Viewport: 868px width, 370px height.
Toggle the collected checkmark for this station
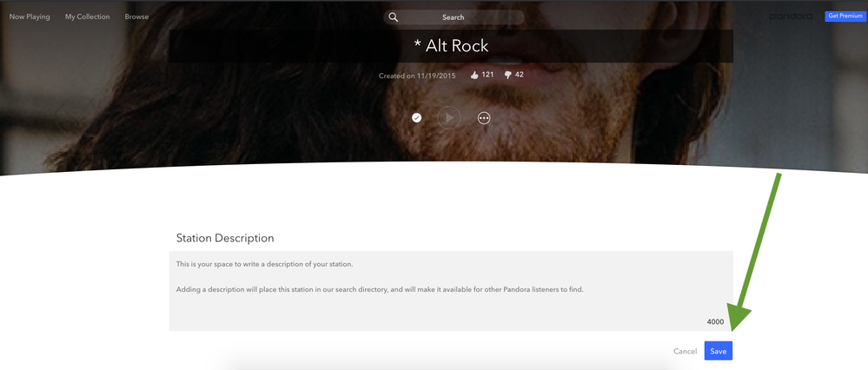pyautogui.click(x=417, y=118)
